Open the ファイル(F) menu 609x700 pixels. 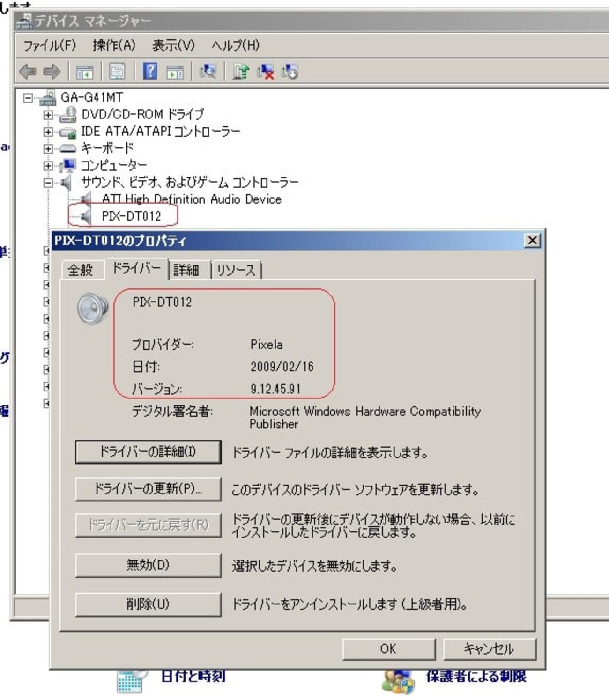[x=50, y=45]
